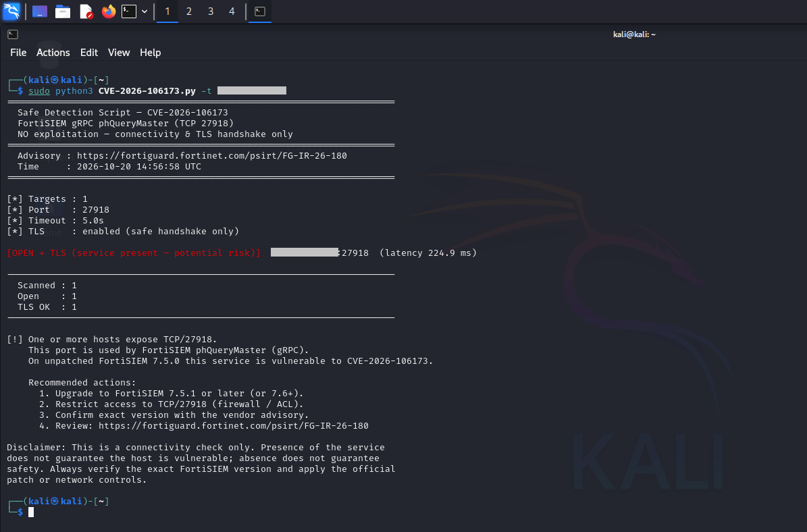Click the terminal window title icon

[13, 34]
